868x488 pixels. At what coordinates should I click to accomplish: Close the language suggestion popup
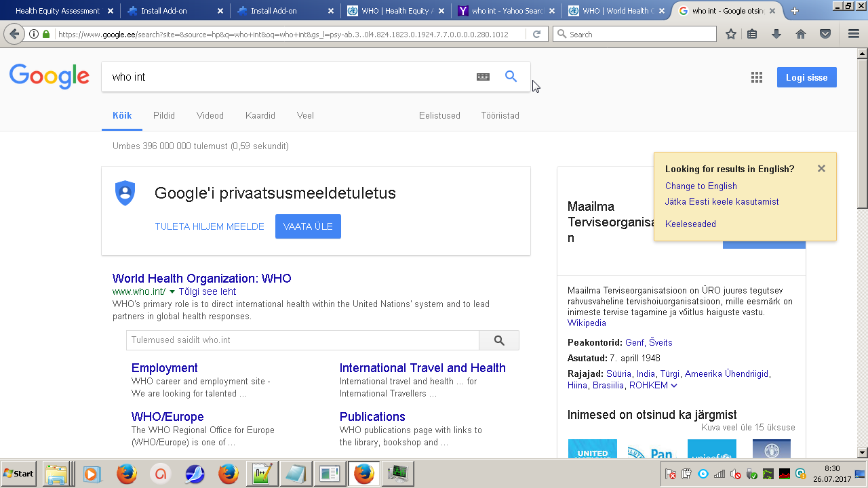pos(821,169)
